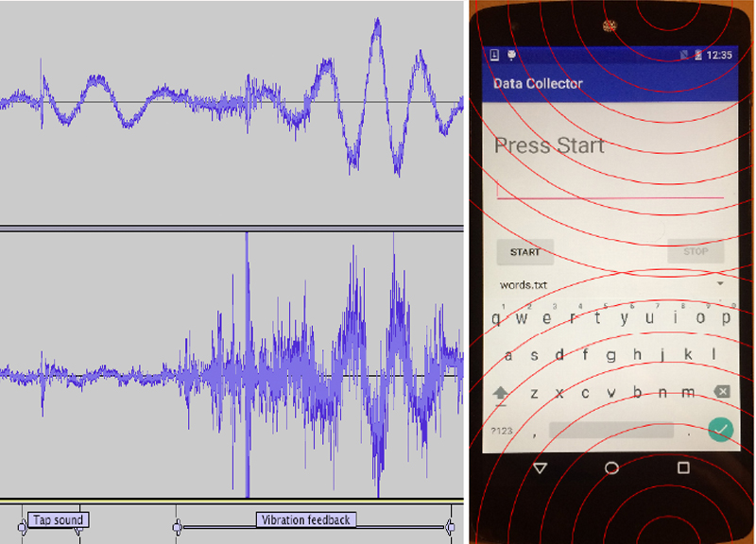
Task: Click the 12:35 clock in the status bar
Action: [x=721, y=56]
